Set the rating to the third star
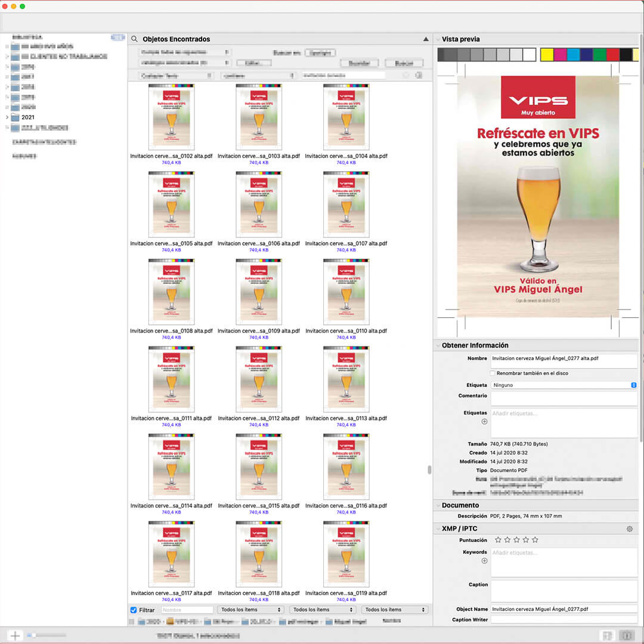644x644 pixels. point(516,540)
